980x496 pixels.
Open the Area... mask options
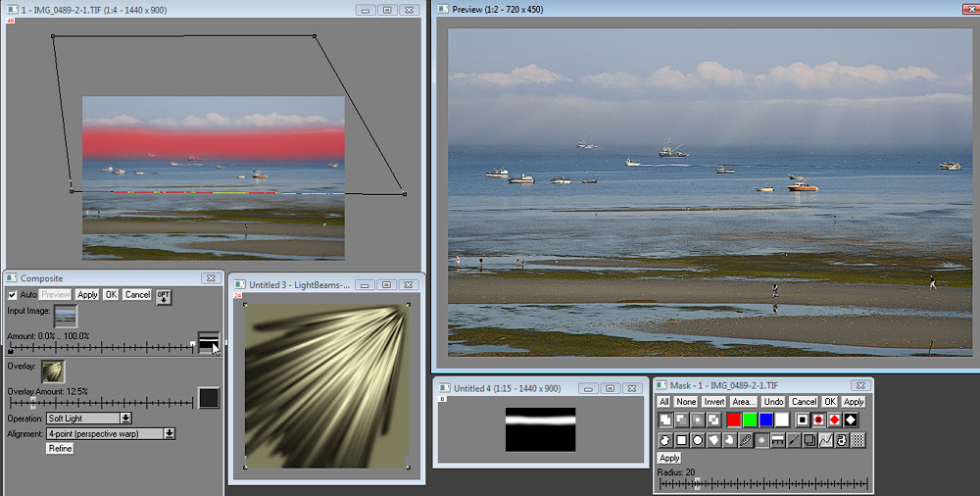[743, 402]
